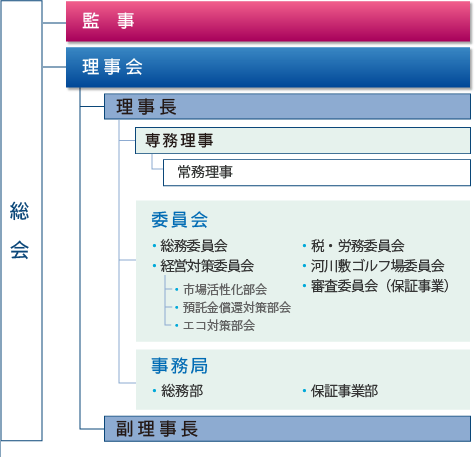
Task: Click the 委員会 heading
Action: tap(179, 220)
